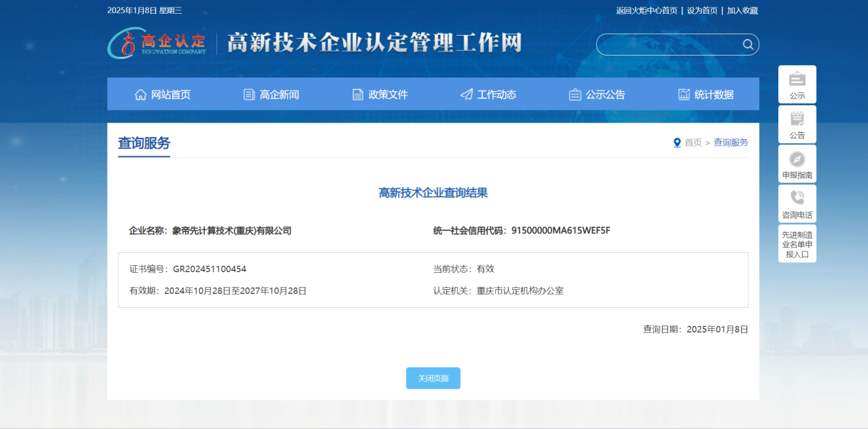
Task: Open the 网站首页 menu item
Action: [x=162, y=95]
